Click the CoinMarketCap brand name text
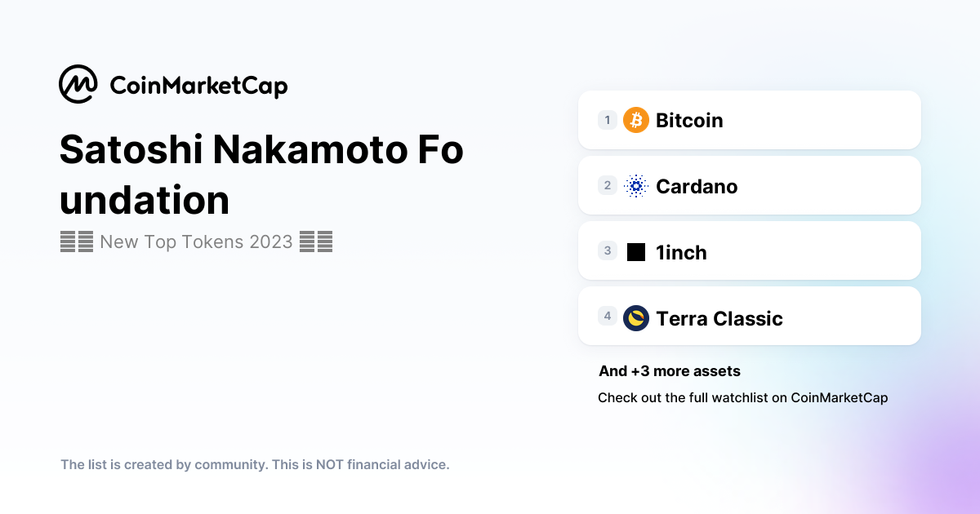Image resolution: width=980 pixels, height=514 pixels. 198,85
